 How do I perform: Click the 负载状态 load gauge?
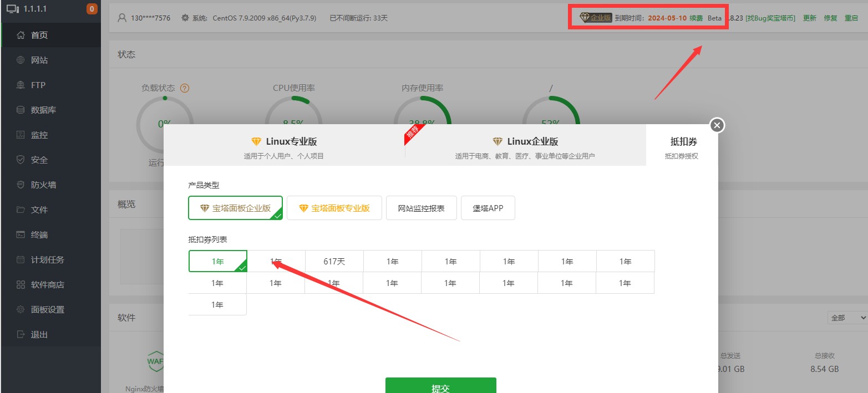[x=165, y=125]
